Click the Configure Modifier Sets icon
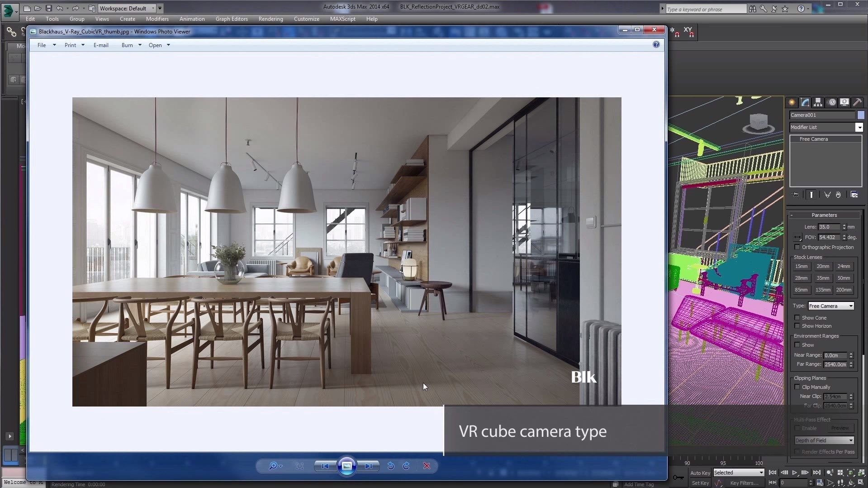 coord(854,195)
